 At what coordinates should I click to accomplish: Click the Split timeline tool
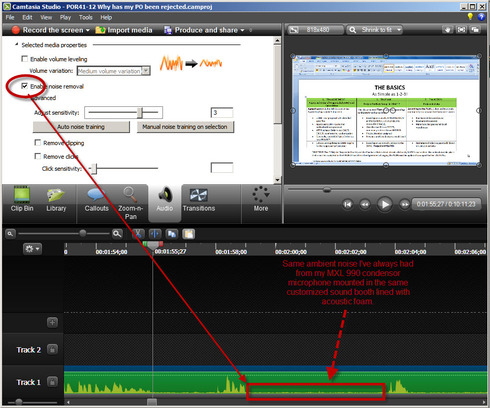point(155,234)
